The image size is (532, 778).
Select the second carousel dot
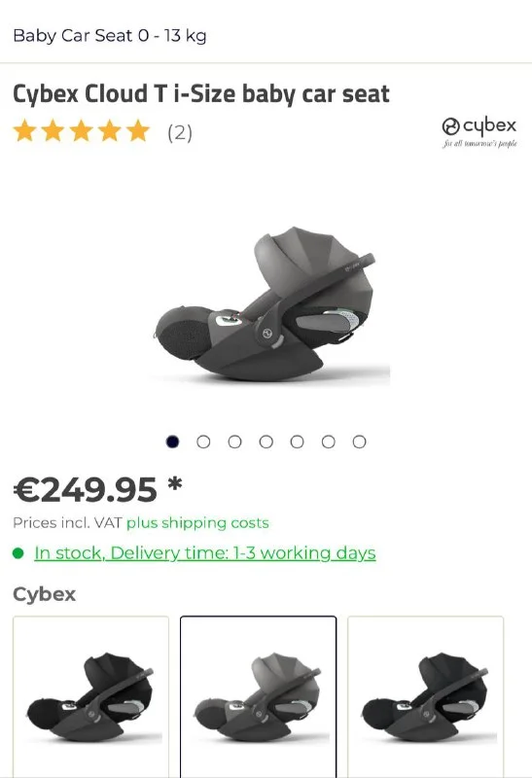point(203,442)
